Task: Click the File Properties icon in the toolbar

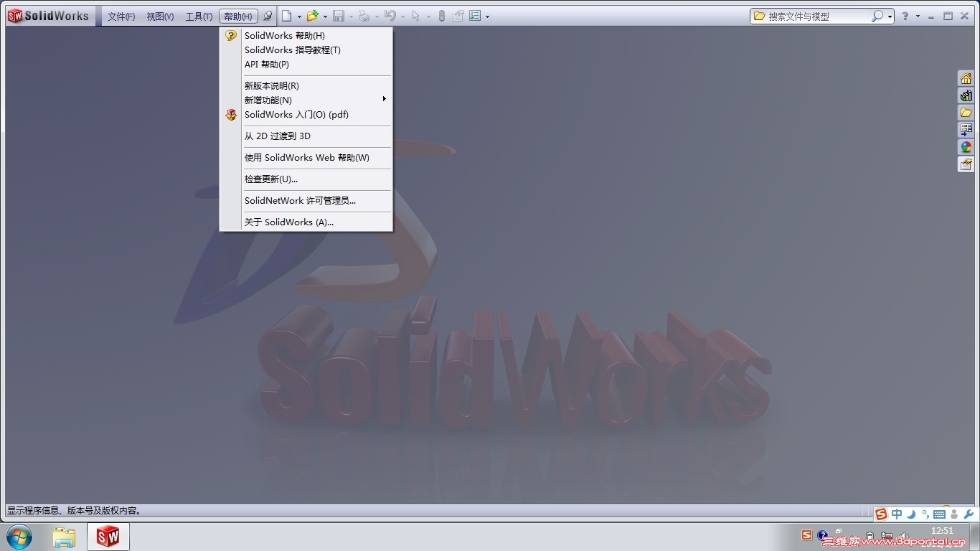Action: 458,16
